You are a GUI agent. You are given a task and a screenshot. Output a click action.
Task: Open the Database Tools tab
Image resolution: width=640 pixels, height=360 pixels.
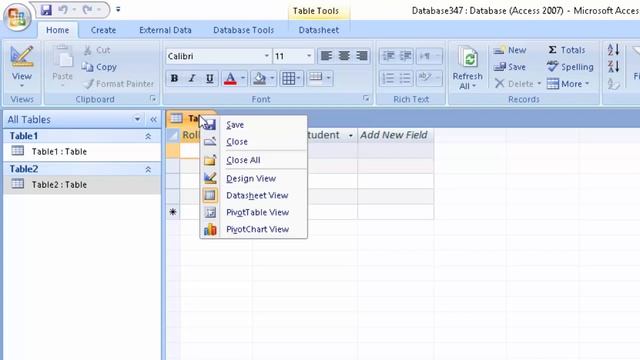pos(243,30)
